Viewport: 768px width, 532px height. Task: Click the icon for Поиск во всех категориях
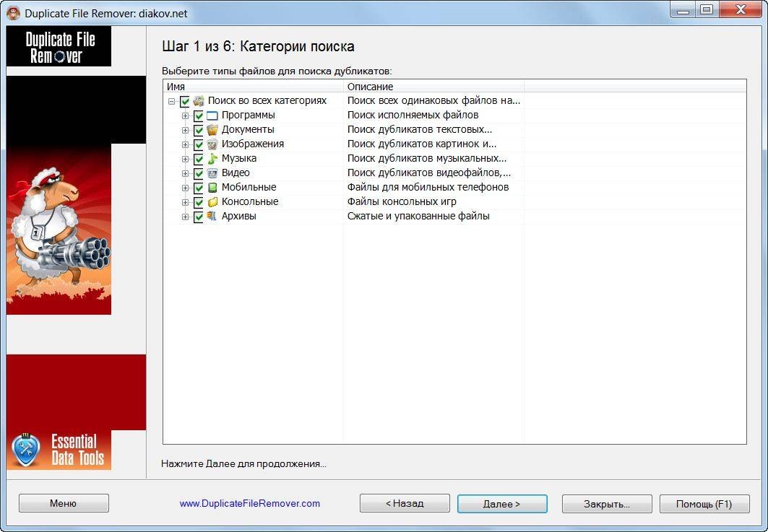click(x=199, y=101)
